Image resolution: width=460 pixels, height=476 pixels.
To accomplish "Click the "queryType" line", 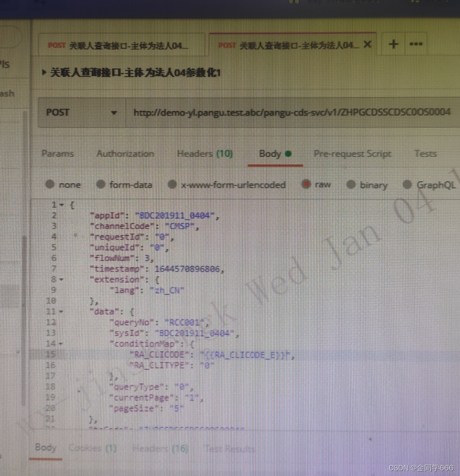I will point(151,387).
